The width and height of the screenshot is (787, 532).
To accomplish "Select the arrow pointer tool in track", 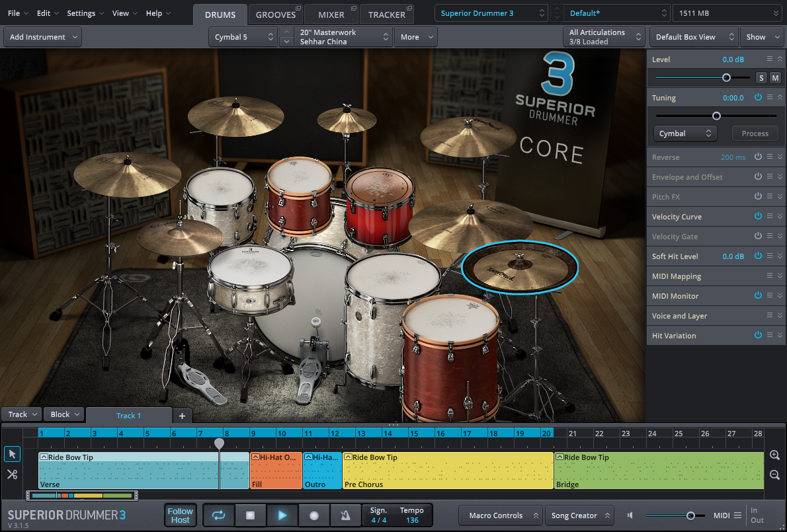I will (x=12, y=454).
